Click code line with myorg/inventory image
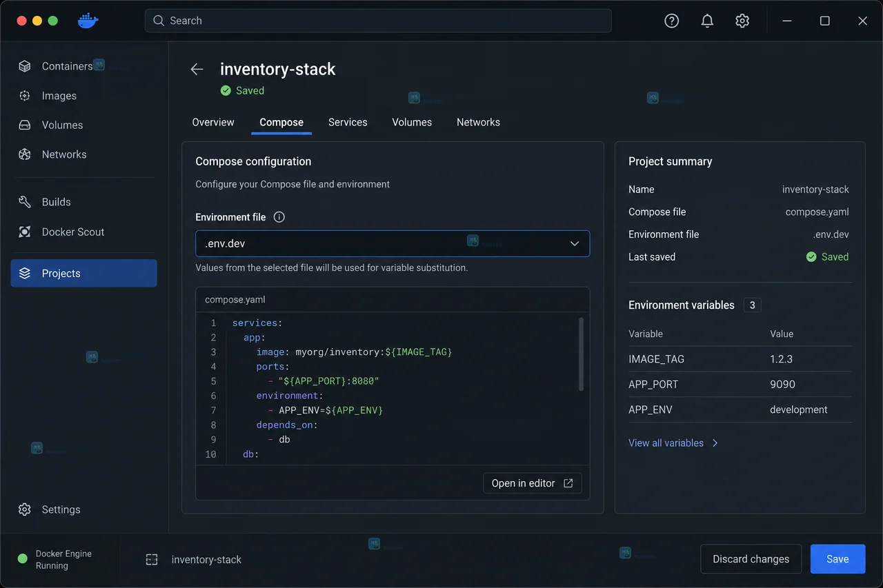883x588 pixels. [354, 352]
